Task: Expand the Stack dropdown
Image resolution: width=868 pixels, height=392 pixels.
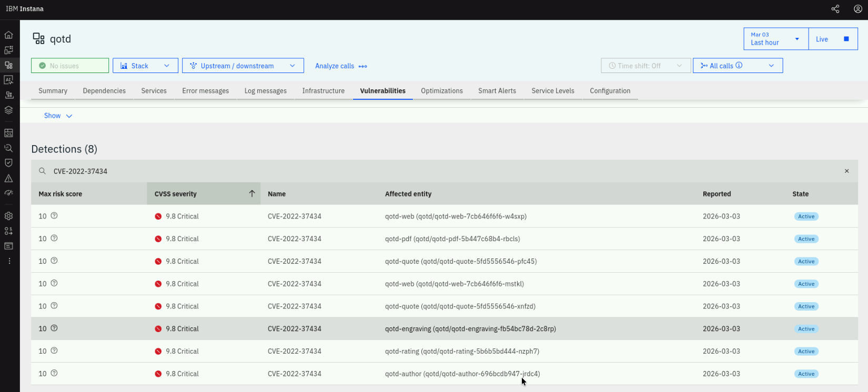Action: point(145,66)
